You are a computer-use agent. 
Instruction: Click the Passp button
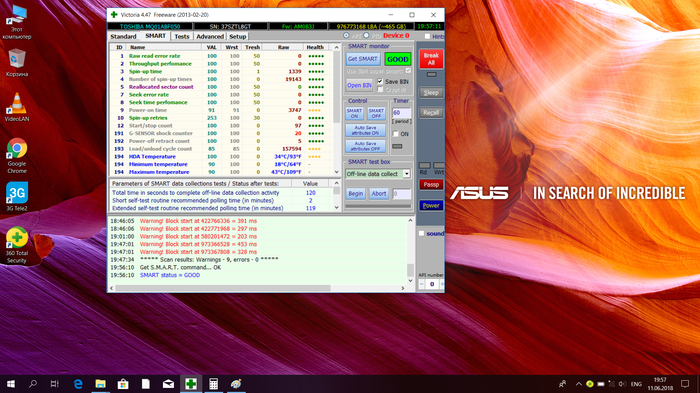[431, 184]
